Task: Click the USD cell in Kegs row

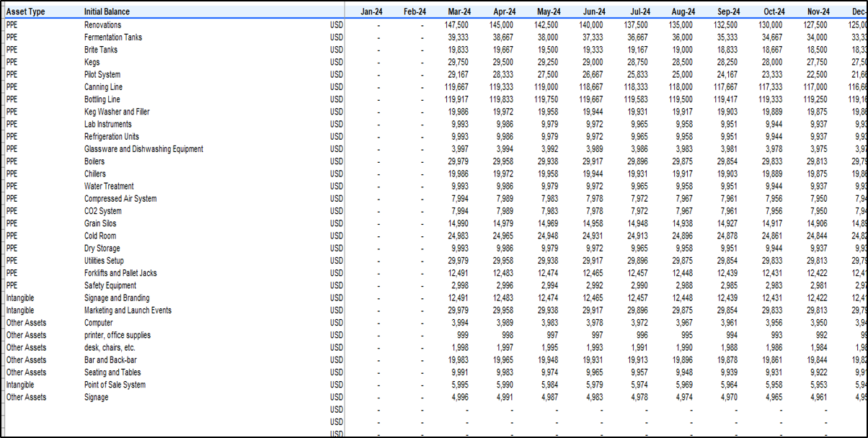Action: pos(336,63)
